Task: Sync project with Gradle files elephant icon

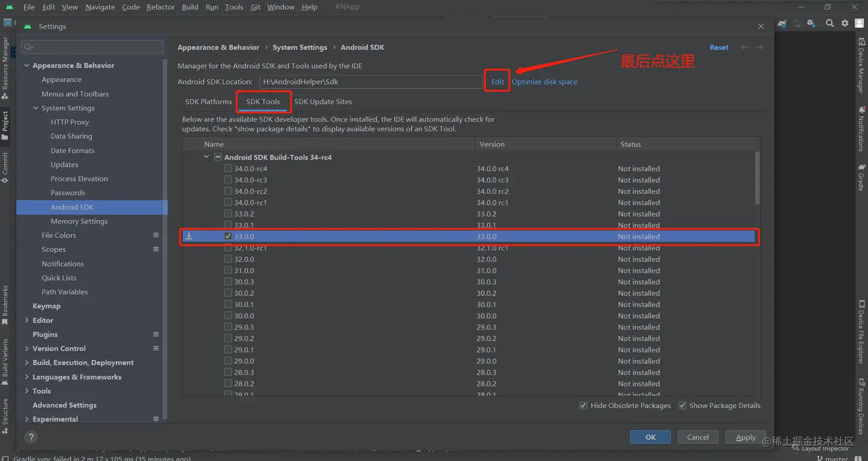Action: 782,24
